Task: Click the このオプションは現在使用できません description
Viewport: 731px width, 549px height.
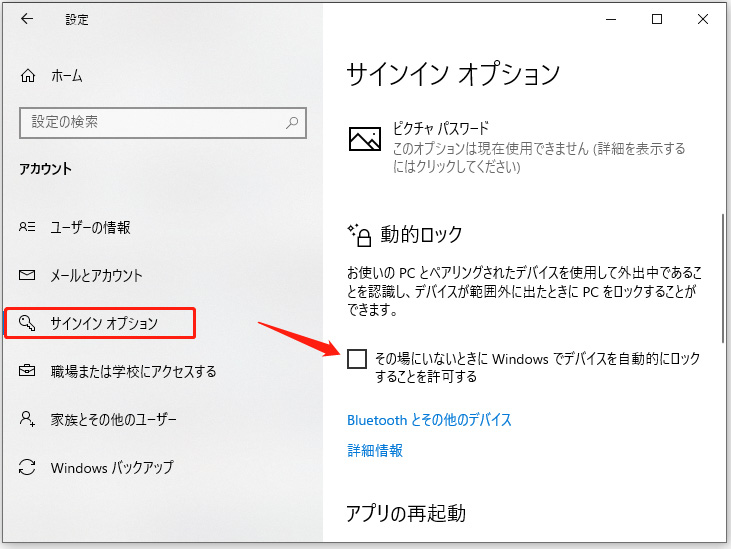Action: pos(539,158)
